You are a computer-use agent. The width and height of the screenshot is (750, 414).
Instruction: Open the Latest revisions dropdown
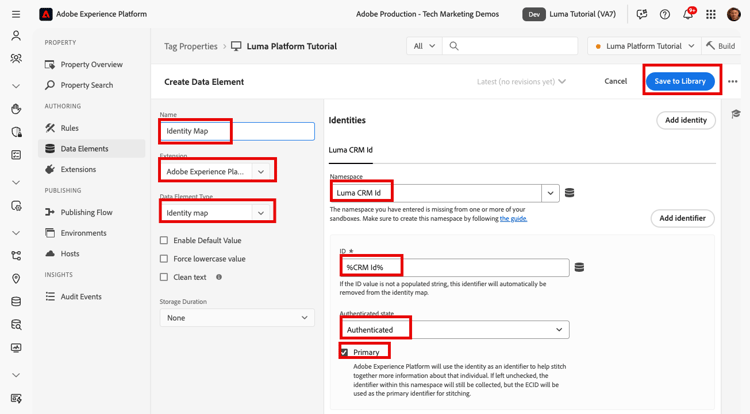pos(521,82)
